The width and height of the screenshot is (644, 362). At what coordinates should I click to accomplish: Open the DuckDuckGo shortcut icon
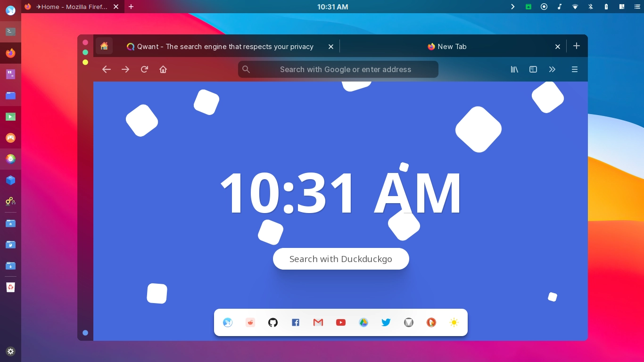(x=431, y=322)
